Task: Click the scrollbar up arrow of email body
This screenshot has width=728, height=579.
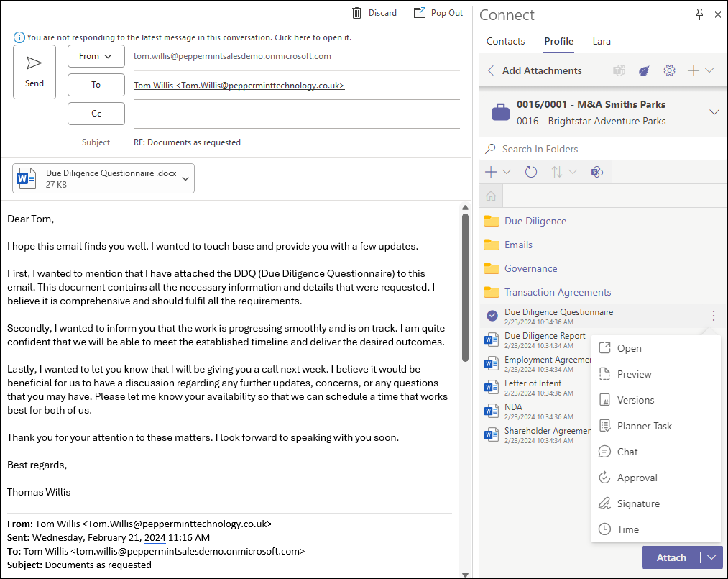Action: (x=465, y=207)
